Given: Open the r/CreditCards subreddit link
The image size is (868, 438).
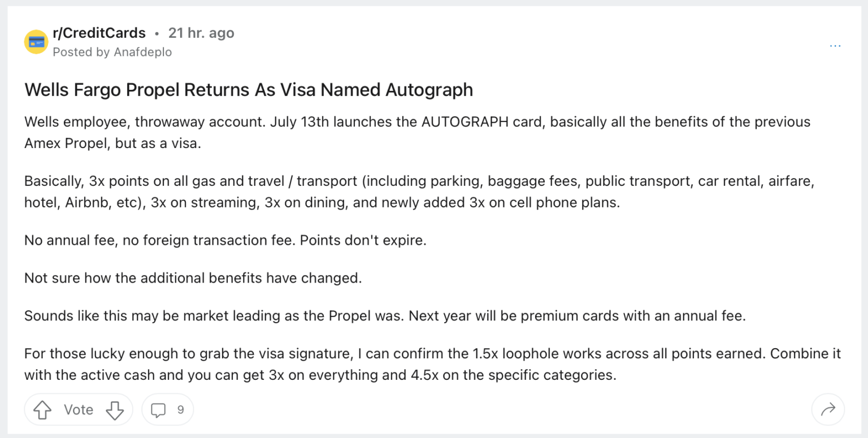Looking at the screenshot, I should coord(99,33).
